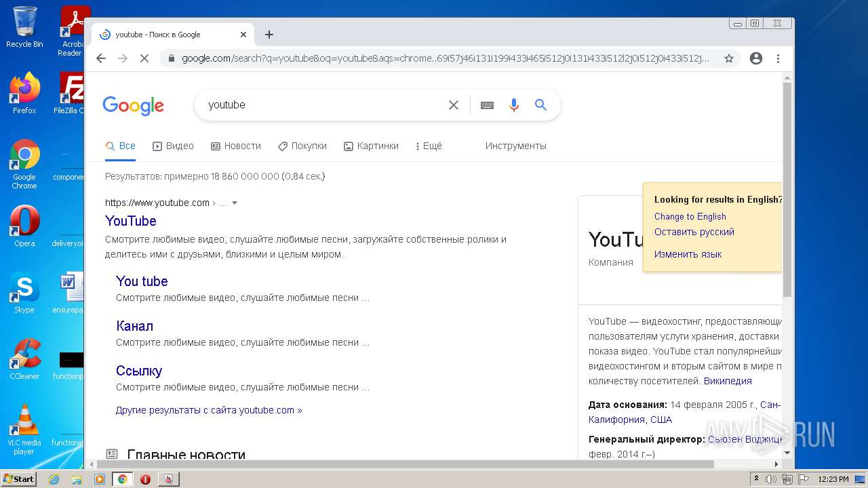Click Изменить язык link

pos(688,254)
